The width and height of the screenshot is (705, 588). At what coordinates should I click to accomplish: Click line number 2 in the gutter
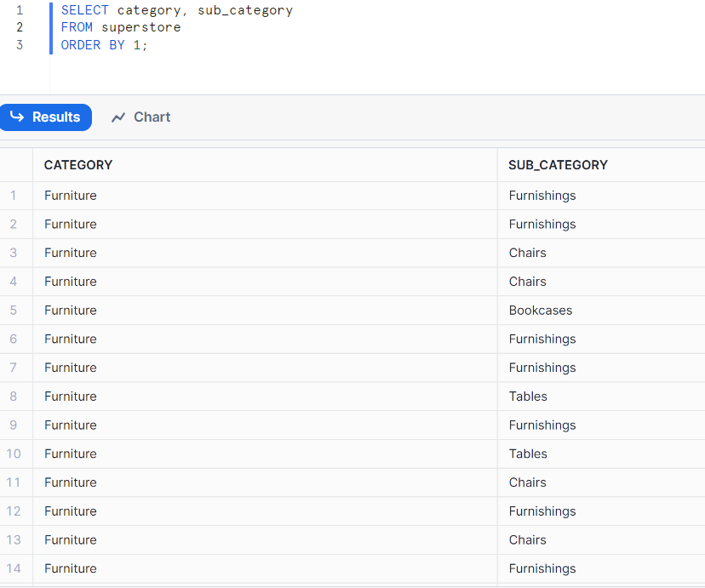coord(20,27)
